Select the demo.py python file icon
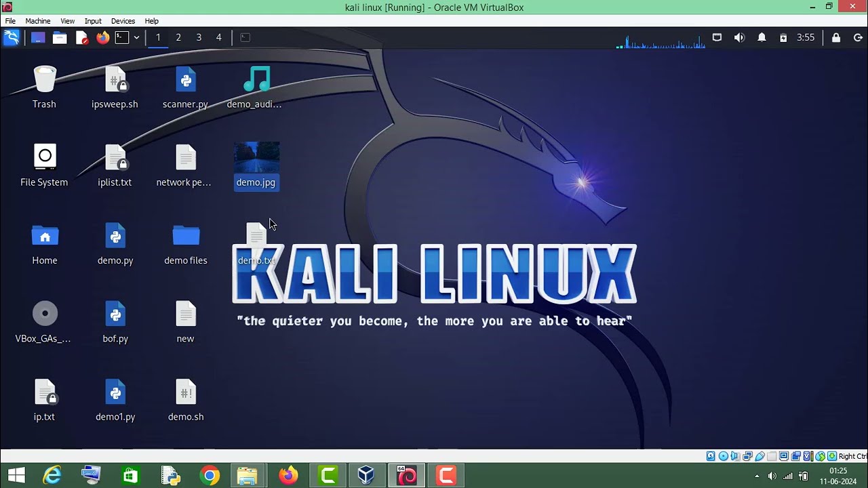This screenshot has height=488, width=868. coord(115,243)
